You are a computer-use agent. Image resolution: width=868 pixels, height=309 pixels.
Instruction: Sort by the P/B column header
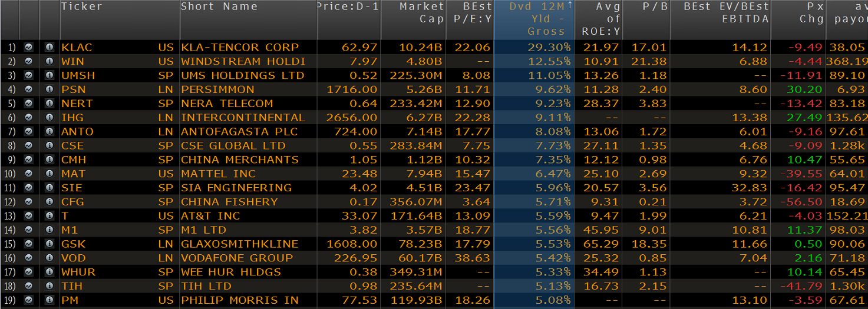[646, 20]
